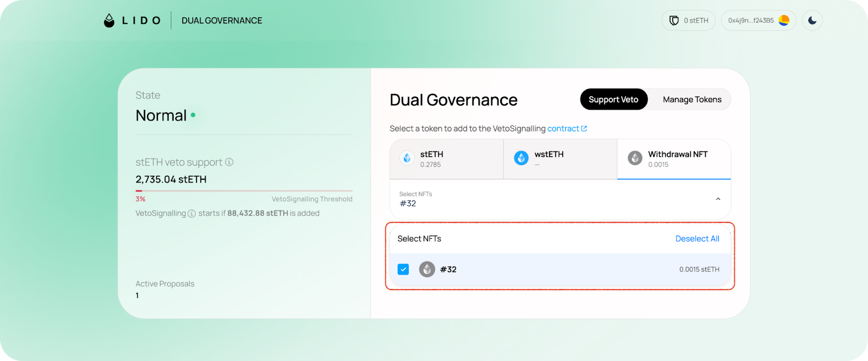Select the wstETH token tab
This screenshot has width=868, height=361.
(x=560, y=159)
